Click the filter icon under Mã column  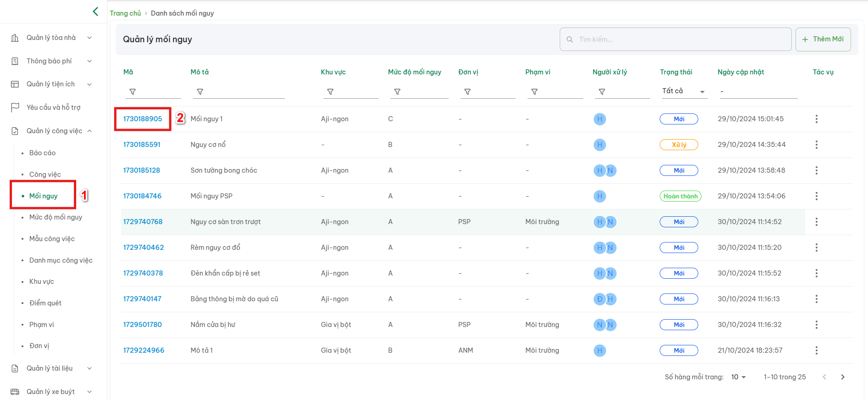tap(133, 92)
